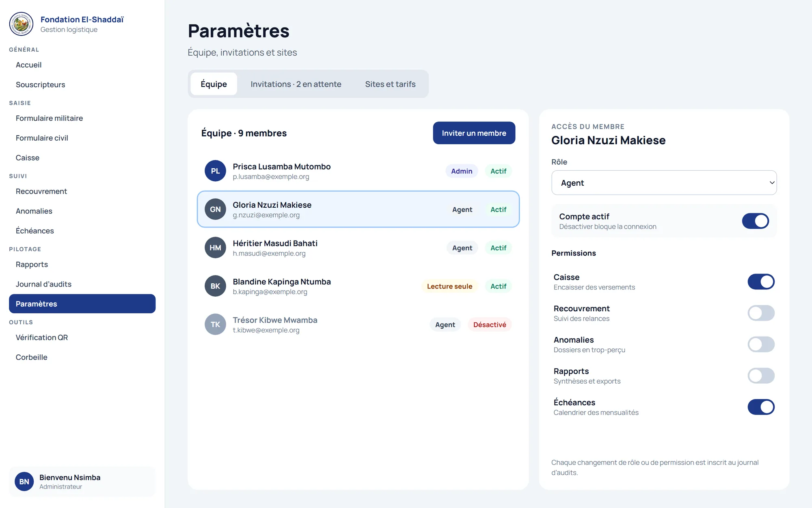
Task: Click the PL avatar of Prisca Lusamba
Action: point(215,171)
